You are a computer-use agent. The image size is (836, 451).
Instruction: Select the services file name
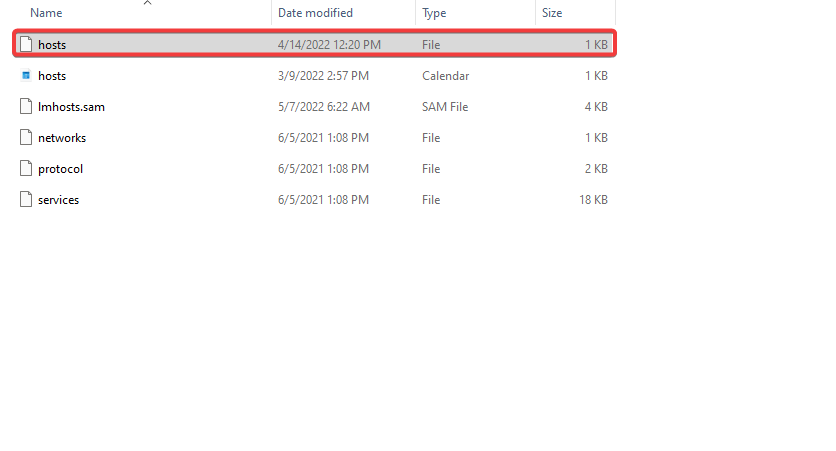tap(58, 199)
